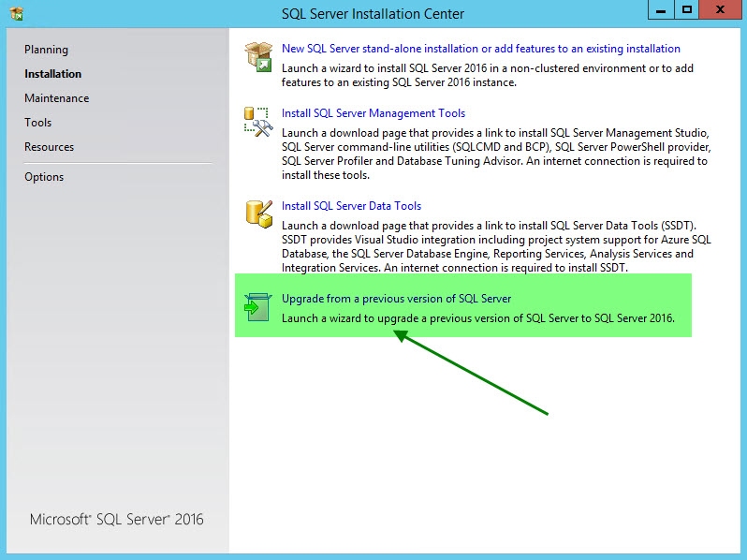Maximize the SQL Server Installation Center window
747x560 pixels.
686,10
